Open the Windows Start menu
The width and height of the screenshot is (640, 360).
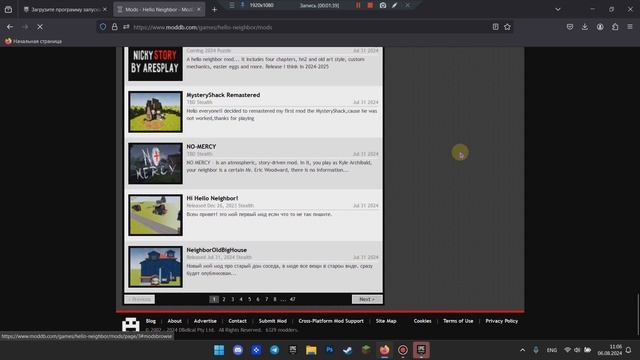[219, 350]
